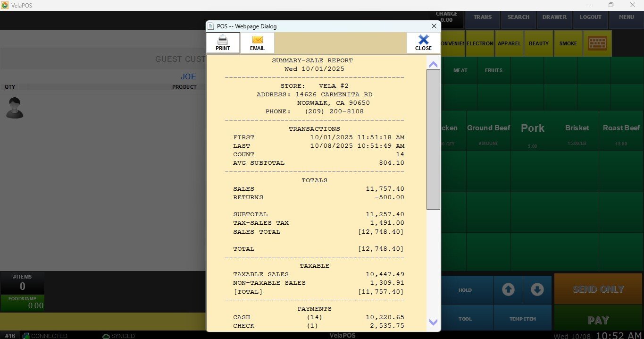Click the up arrow button near Hold

[508, 289]
